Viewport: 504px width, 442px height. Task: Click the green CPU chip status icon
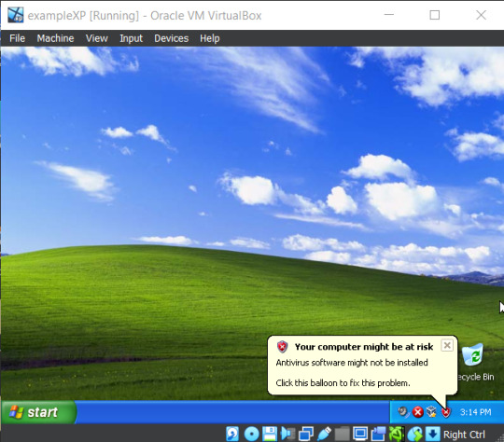[x=397, y=435]
